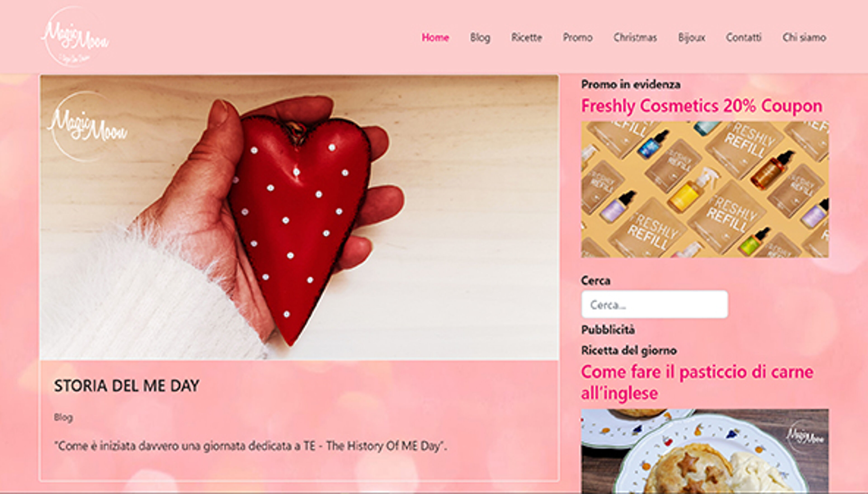The image size is (868, 494).
Task: Go to Chi siamo page
Action: tap(804, 37)
